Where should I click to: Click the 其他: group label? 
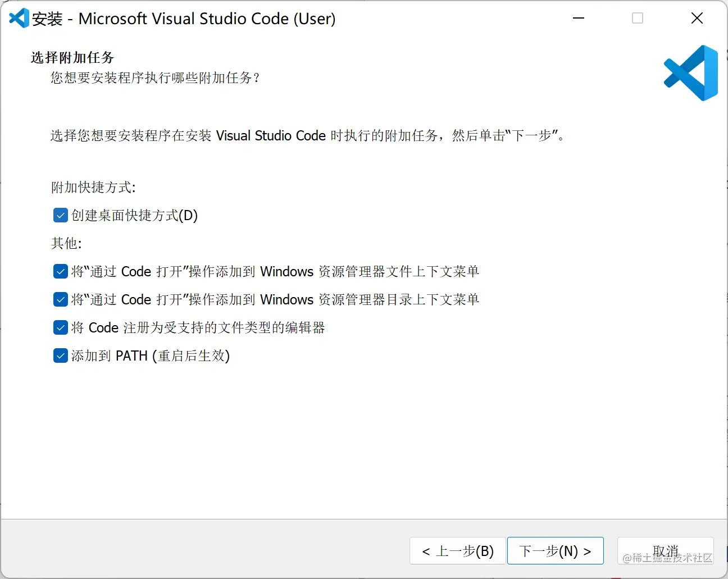[66, 243]
